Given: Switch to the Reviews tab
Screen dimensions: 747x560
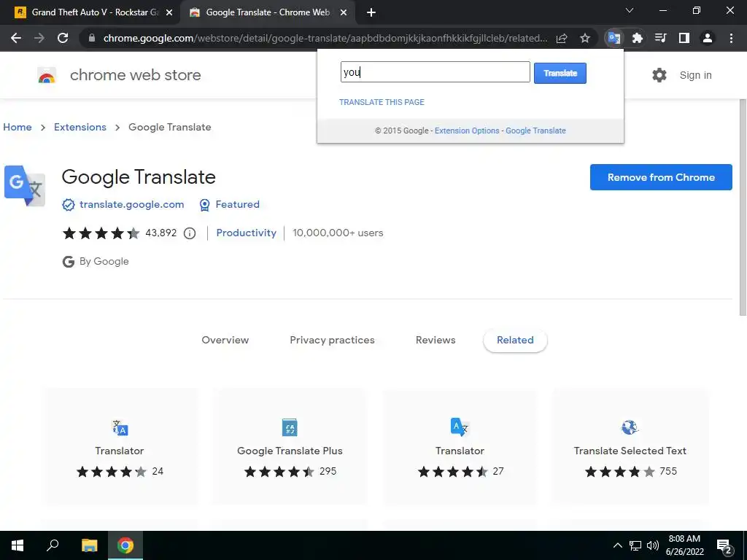Looking at the screenshot, I should (436, 340).
